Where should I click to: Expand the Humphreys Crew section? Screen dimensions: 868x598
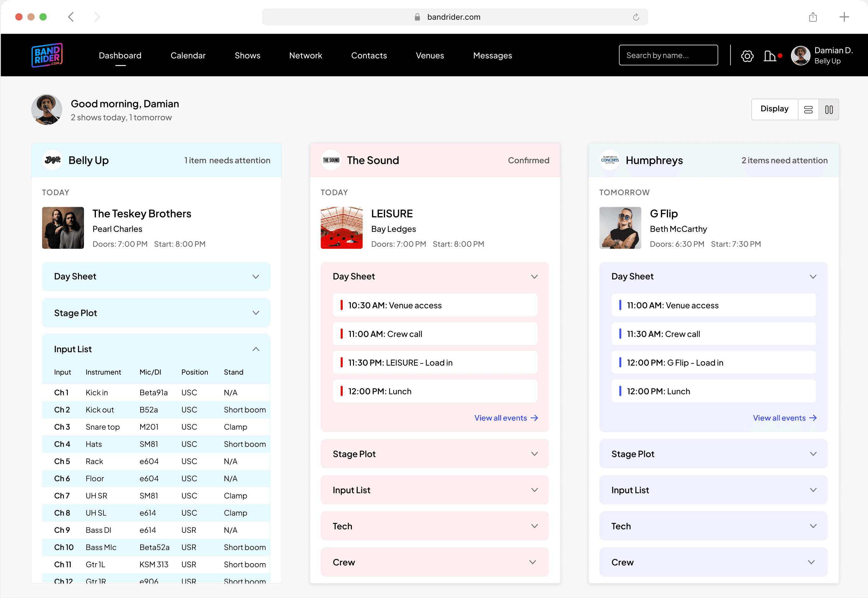point(811,562)
